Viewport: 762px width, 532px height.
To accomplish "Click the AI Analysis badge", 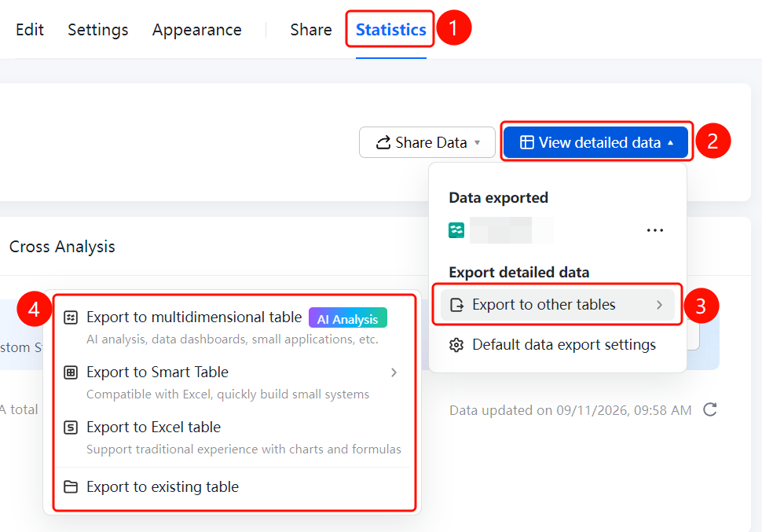I will click(x=348, y=318).
